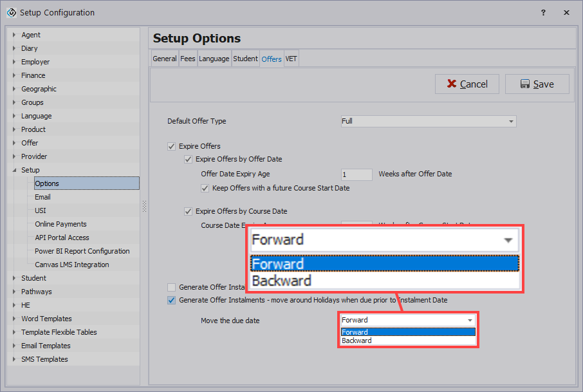
Task: Collapse the Setup tree node
Action: click(14, 170)
